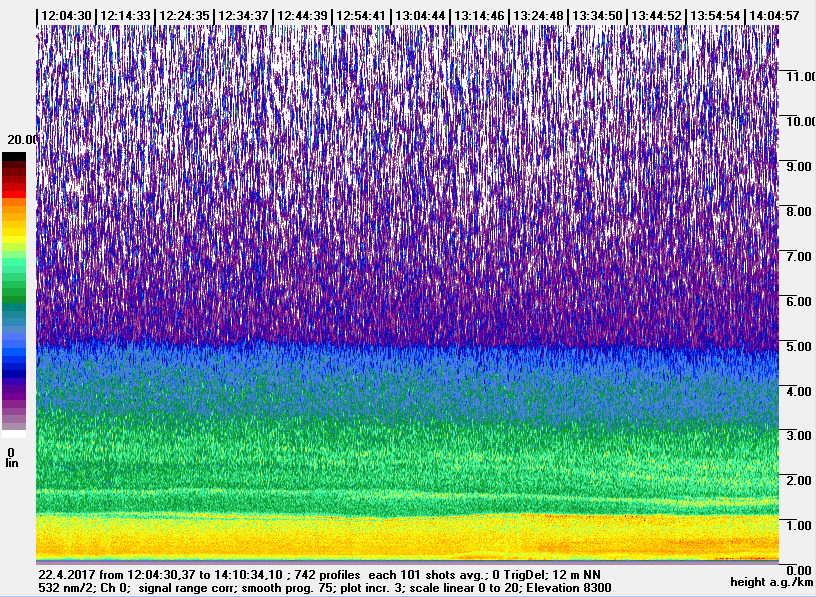Click the 12:54:41 time label
The image size is (816, 597).
point(361,16)
